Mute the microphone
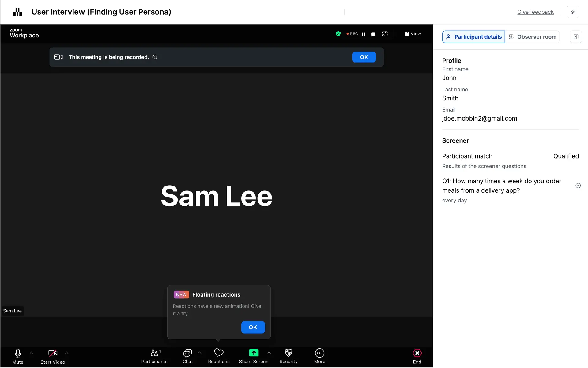The image size is (588, 368). tap(18, 356)
